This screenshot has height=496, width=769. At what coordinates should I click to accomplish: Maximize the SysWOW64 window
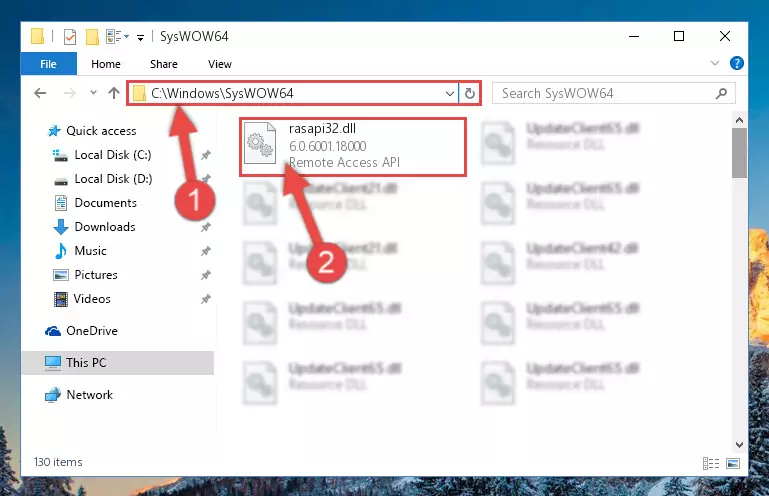click(x=679, y=36)
